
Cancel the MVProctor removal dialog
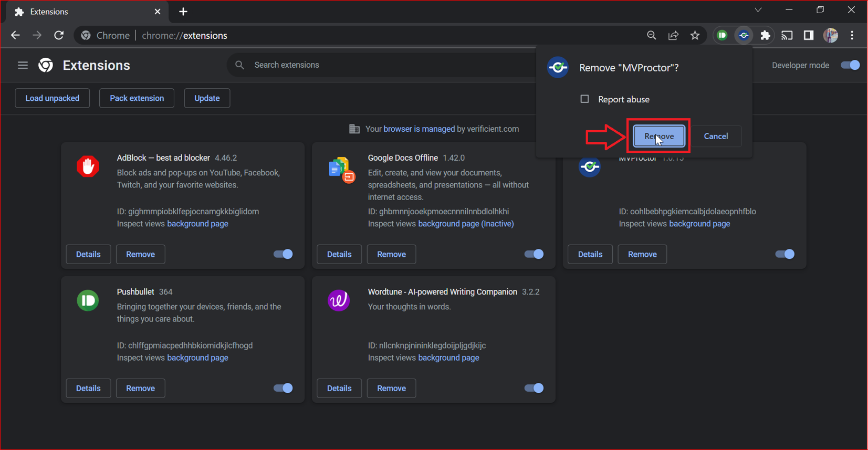716,136
